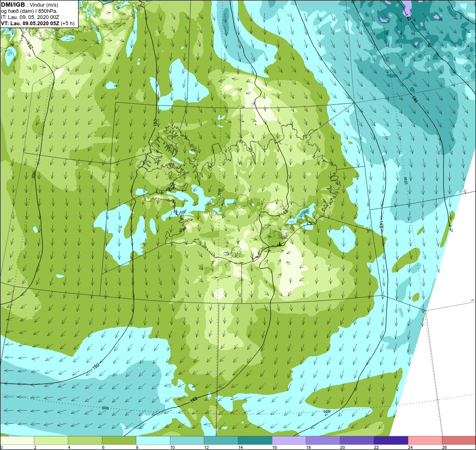
Task: Select the light pink 24–26 m/s legend swatch
Action: tap(425, 440)
